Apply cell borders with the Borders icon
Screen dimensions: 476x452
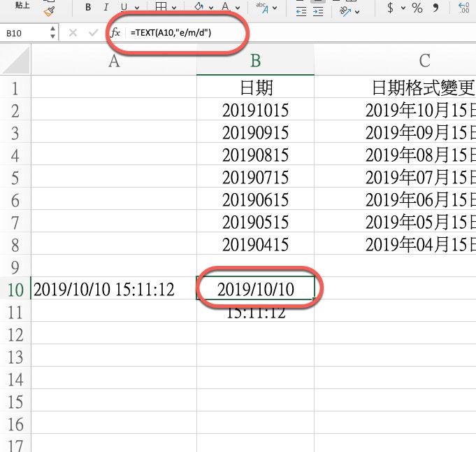coord(161,7)
